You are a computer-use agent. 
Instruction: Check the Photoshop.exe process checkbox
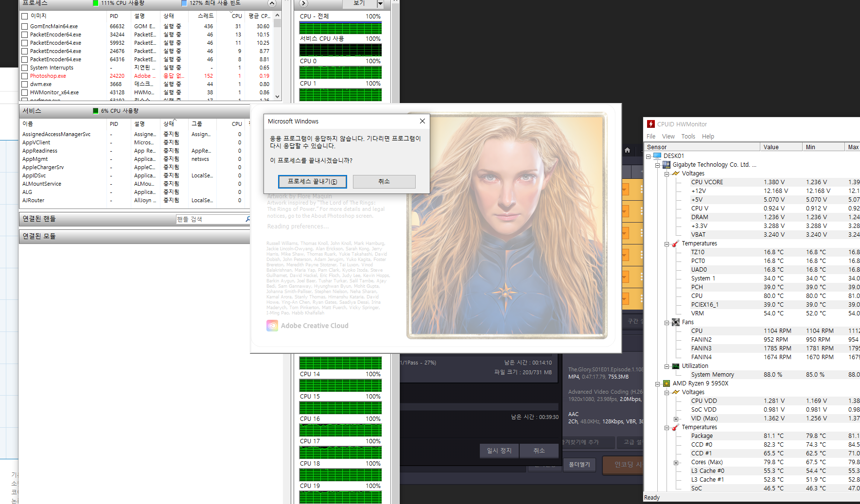tap(24, 76)
